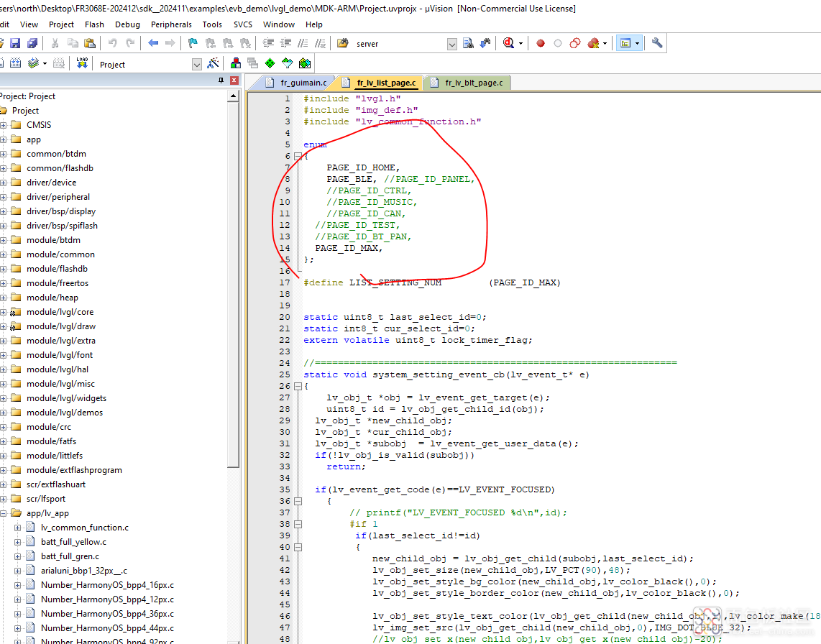Screen dimensions: 821x644
Task: Open the Peripherals menu
Action: tap(171, 24)
